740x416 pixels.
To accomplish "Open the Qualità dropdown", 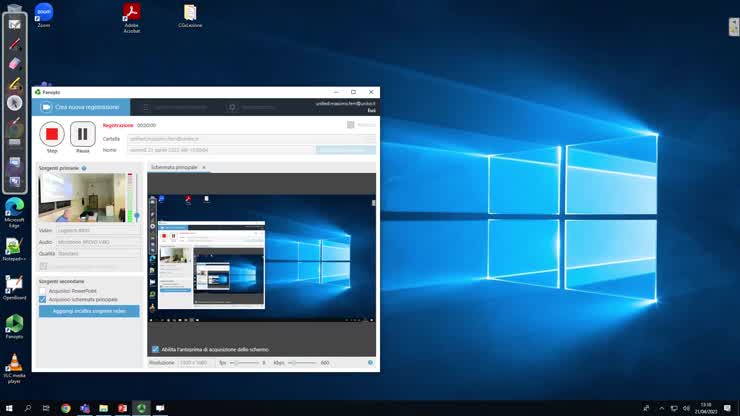I will pyautogui.click(x=98, y=254).
